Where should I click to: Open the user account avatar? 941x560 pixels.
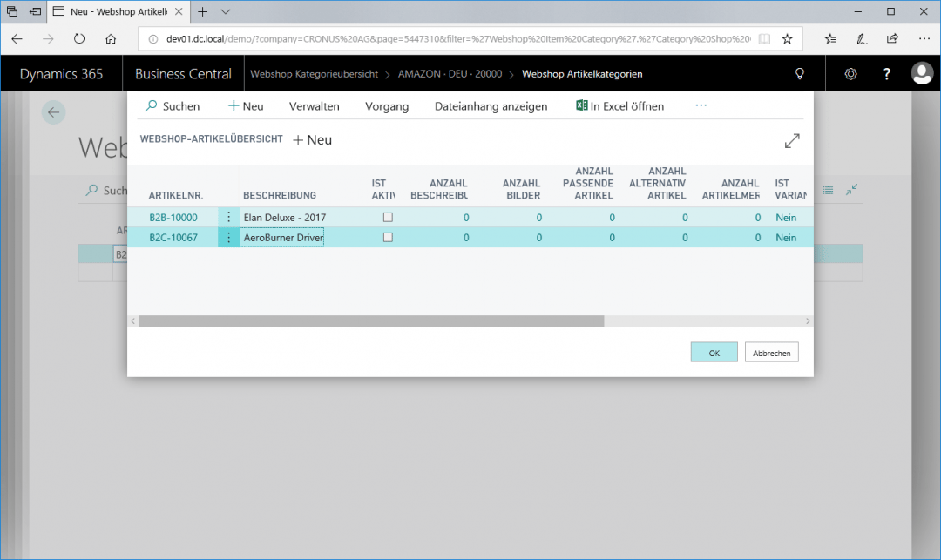(922, 74)
